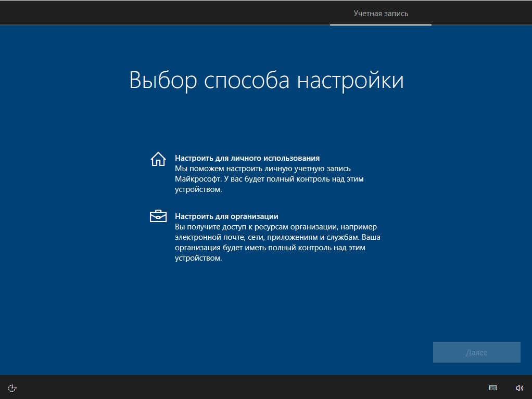This screenshot has height=399, width=532.
Task: Click the house icon for personal use
Action: (158, 159)
